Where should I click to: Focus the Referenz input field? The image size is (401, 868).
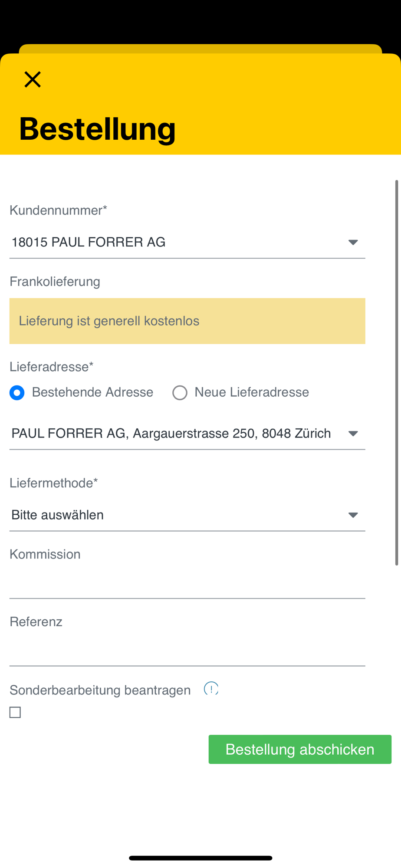(187, 651)
